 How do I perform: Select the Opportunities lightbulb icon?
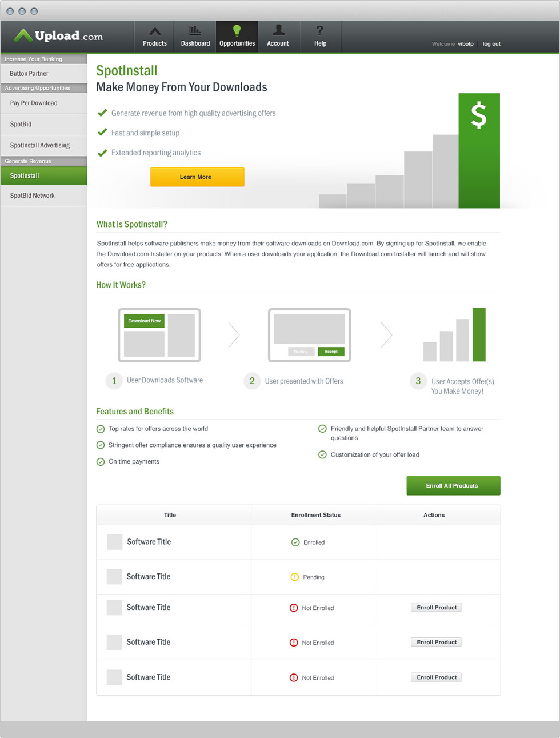click(x=237, y=31)
